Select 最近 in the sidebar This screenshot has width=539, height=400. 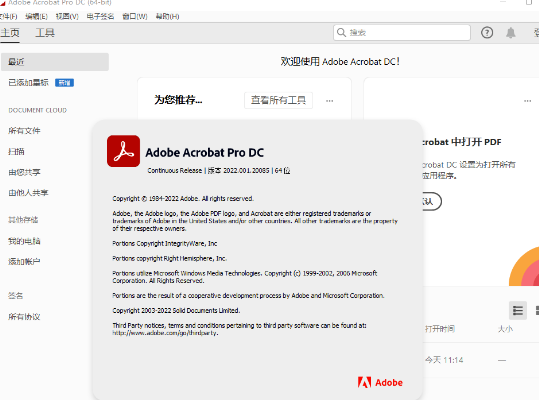click(x=55, y=62)
